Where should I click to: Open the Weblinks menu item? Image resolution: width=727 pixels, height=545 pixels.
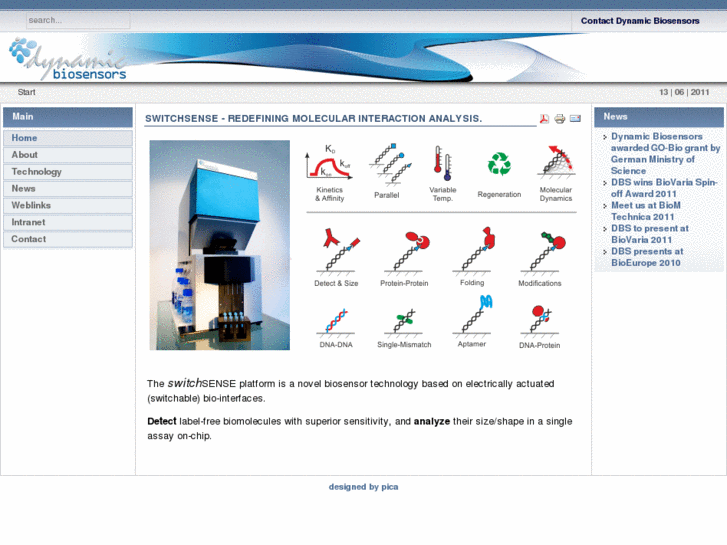click(68, 205)
